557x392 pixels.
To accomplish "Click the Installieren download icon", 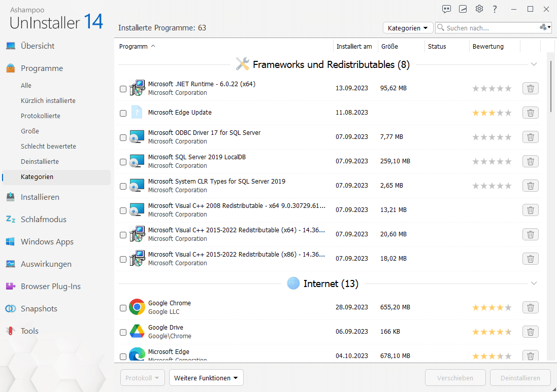I will (x=11, y=197).
